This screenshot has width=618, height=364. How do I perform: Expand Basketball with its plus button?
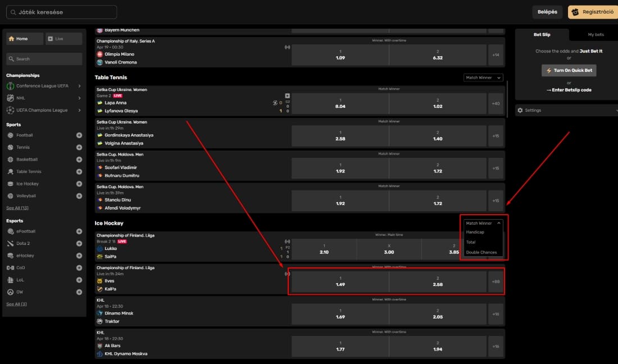coord(79,160)
